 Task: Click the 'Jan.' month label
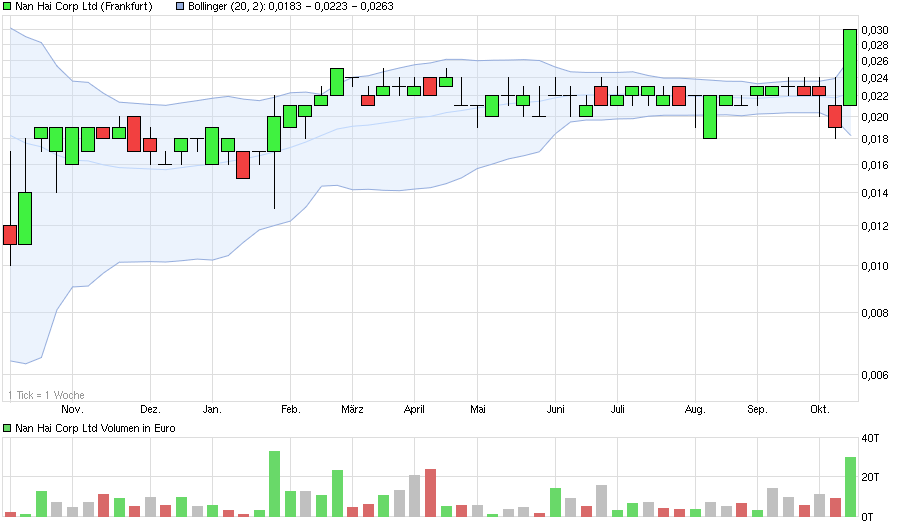[212, 409]
